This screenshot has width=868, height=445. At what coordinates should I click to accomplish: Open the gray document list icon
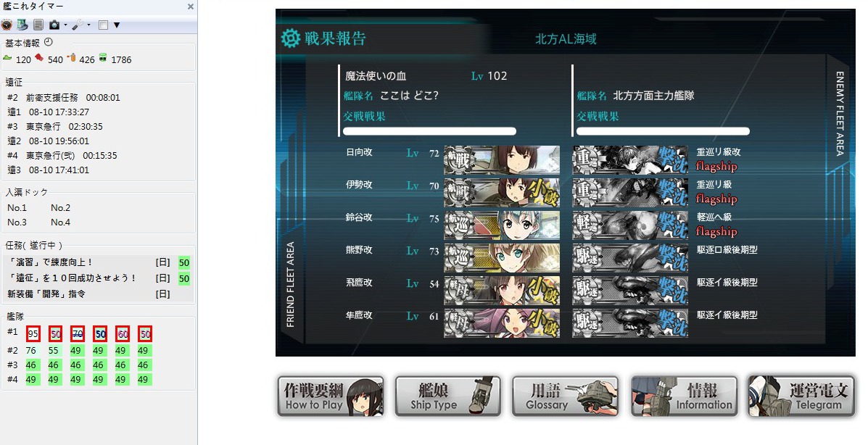click(38, 25)
